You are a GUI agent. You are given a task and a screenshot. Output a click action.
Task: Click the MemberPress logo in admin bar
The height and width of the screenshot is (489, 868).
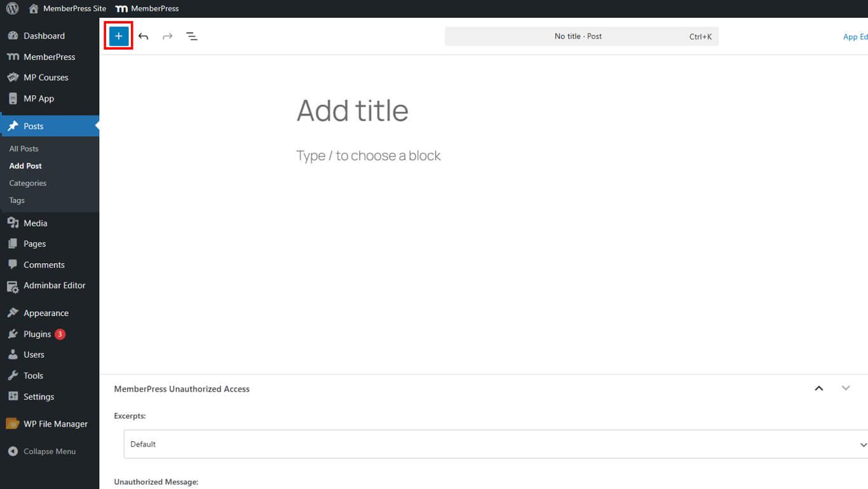(147, 9)
